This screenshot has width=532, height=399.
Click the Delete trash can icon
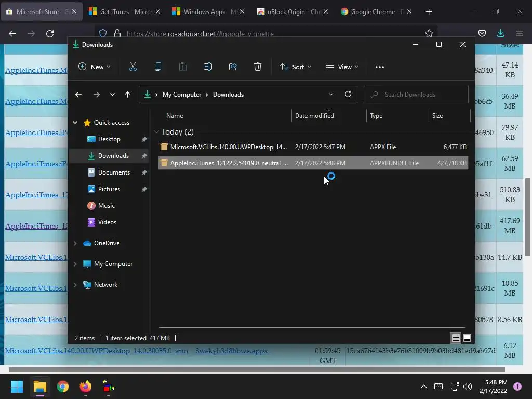coord(258,67)
